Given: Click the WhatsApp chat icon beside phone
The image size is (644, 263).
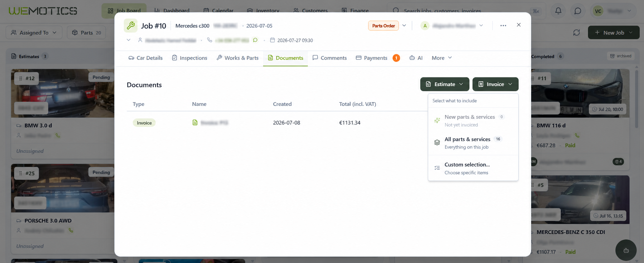Looking at the screenshot, I should pos(255,40).
